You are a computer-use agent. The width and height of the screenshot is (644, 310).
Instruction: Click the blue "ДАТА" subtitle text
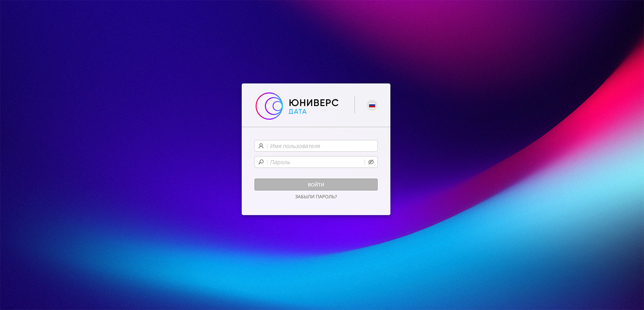[x=297, y=112]
